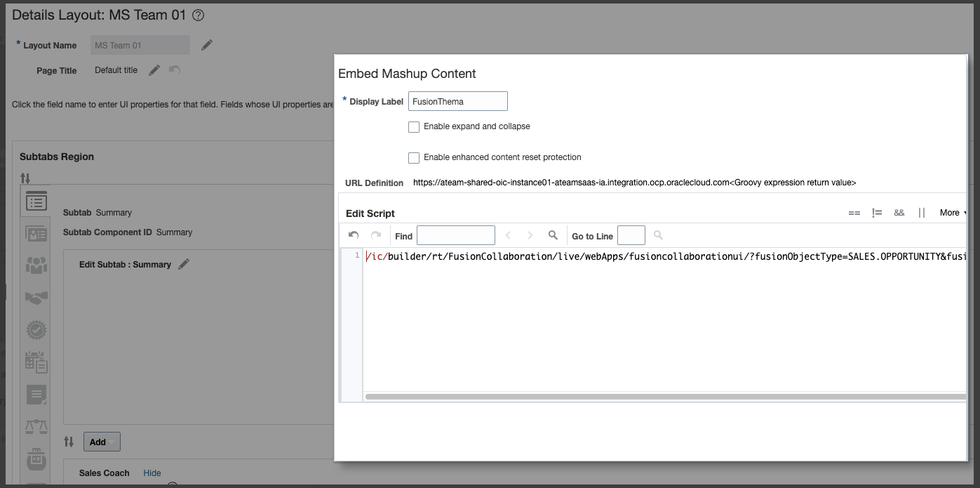Check enhanced content reset protection
Image resolution: width=980 pixels, height=488 pixels.
point(414,158)
